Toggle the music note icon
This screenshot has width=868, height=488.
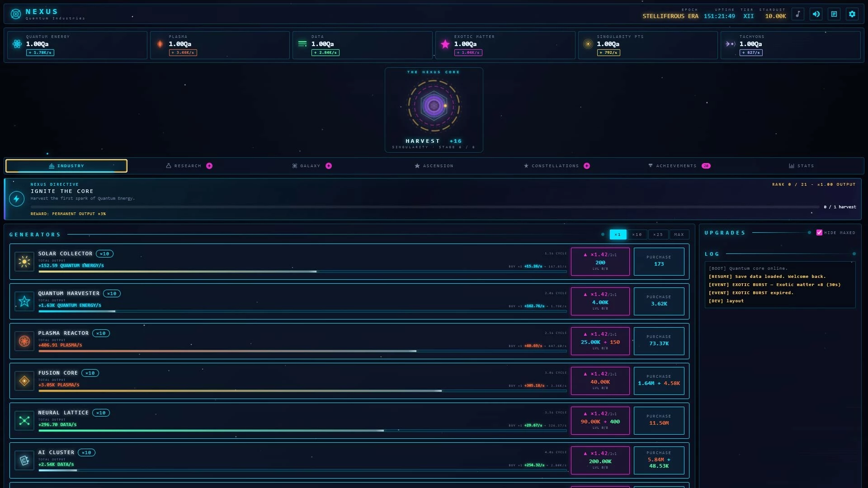pyautogui.click(x=798, y=14)
